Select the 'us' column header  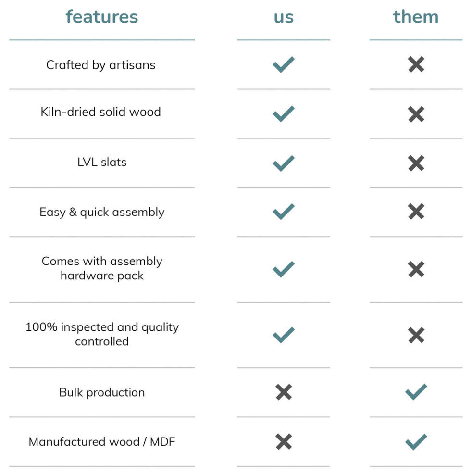coord(284,17)
